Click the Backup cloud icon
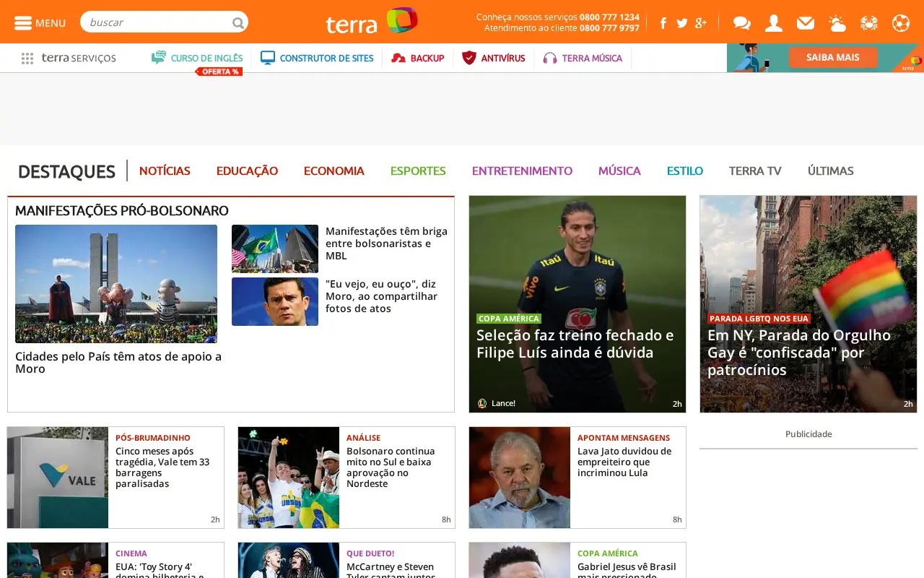Image resolution: width=924 pixels, height=578 pixels. pyautogui.click(x=398, y=58)
